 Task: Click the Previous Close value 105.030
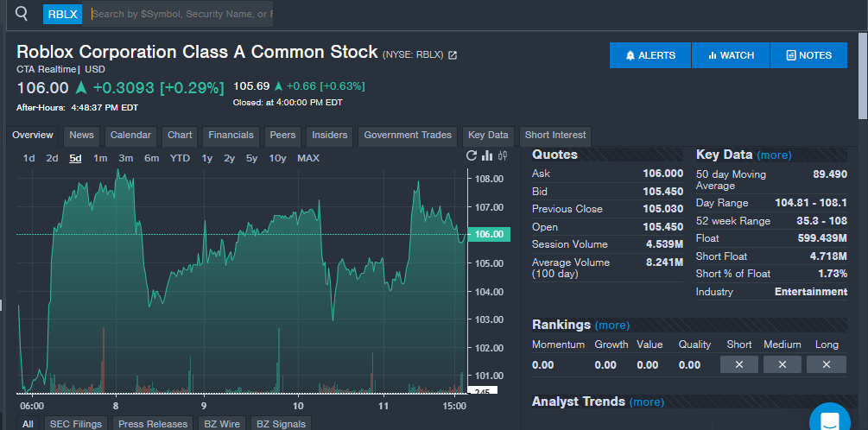click(x=662, y=209)
